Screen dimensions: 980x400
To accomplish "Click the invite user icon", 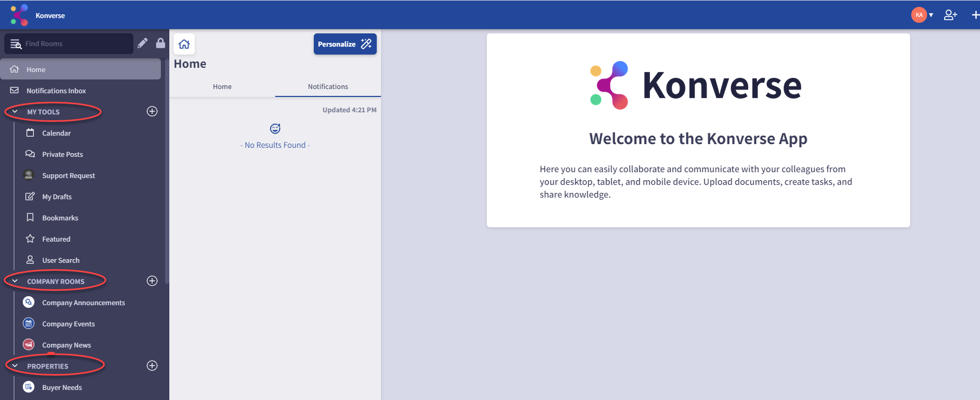I will pyautogui.click(x=950, y=15).
